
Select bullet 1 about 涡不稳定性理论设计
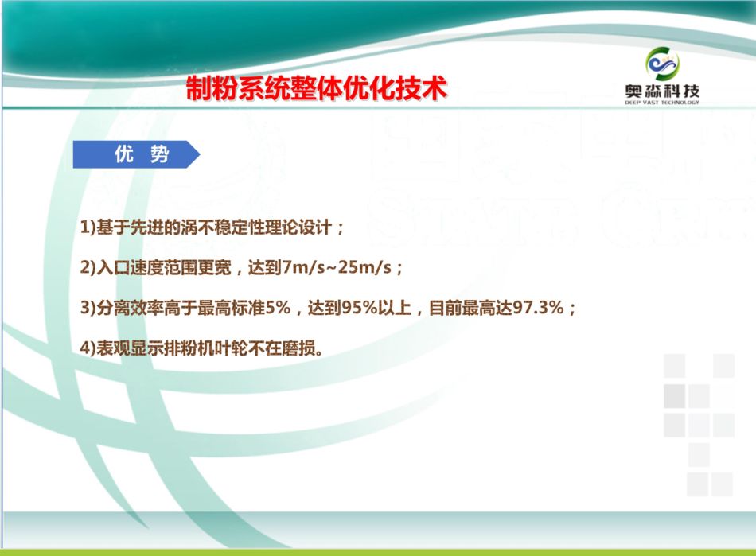[212, 228]
